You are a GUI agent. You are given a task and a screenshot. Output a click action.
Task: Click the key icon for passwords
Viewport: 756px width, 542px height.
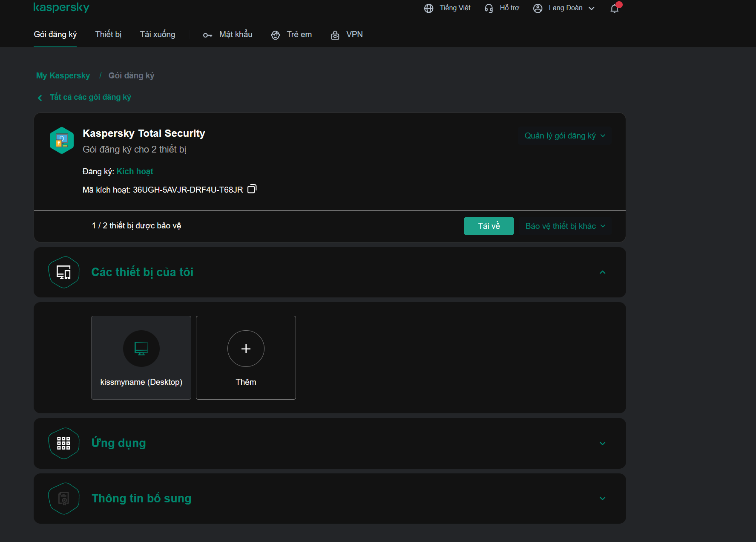pos(207,35)
